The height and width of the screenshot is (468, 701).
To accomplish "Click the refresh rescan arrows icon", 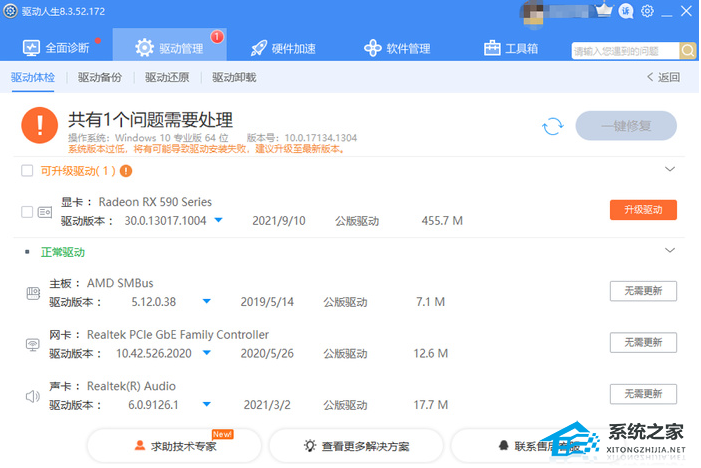I will coord(552,126).
